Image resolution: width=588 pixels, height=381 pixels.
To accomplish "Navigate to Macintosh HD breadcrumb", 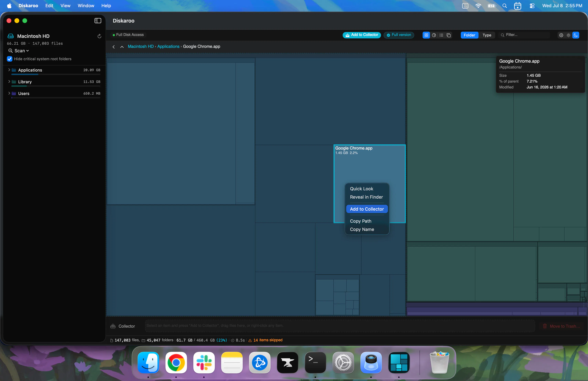I will coord(141,46).
